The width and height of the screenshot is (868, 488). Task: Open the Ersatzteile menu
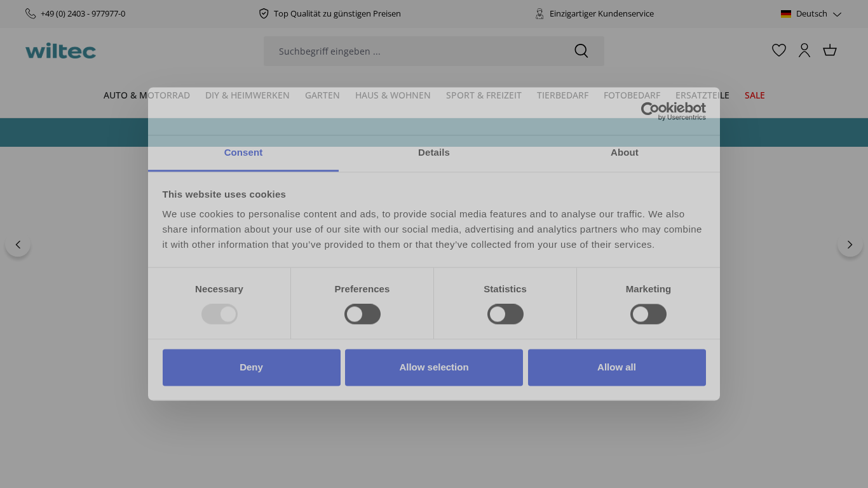702,95
